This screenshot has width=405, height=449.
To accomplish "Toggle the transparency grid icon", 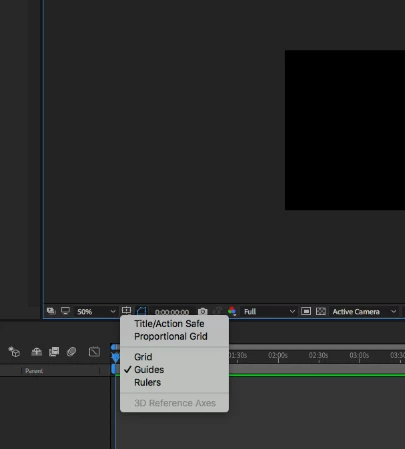I will (321, 311).
